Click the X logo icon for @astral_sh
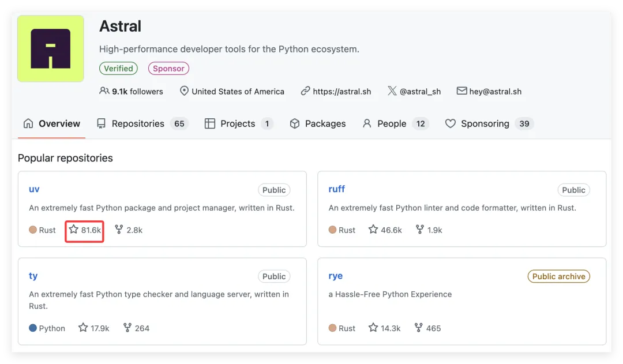This screenshot has height=364, width=623. pos(392,91)
